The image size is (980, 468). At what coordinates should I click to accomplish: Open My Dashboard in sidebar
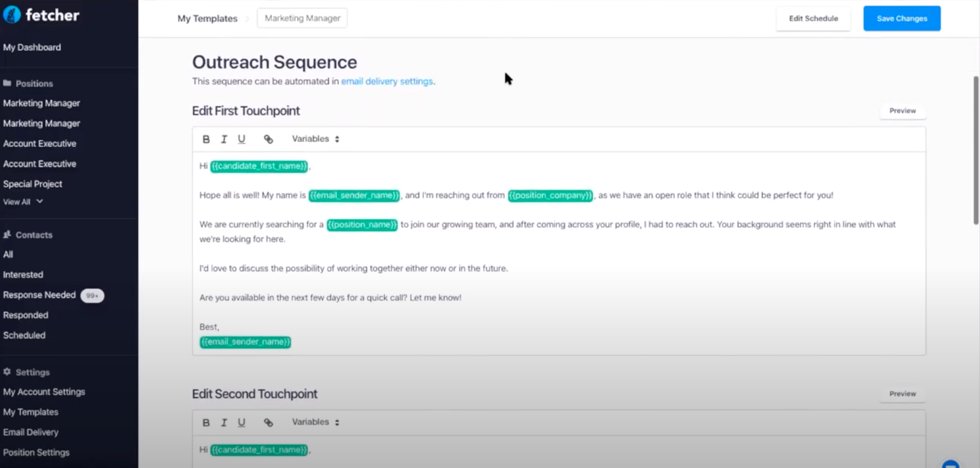coord(32,47)
